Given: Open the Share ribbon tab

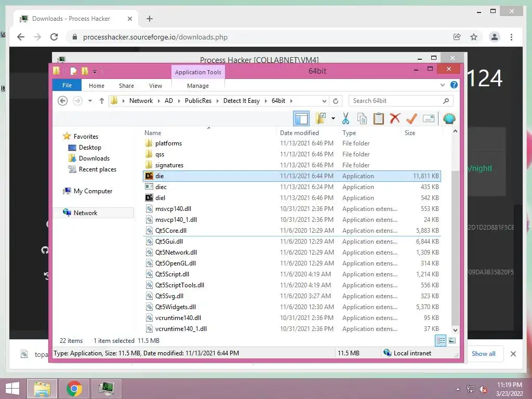Looking at the screenshot, I should click(x=126, y=86).
